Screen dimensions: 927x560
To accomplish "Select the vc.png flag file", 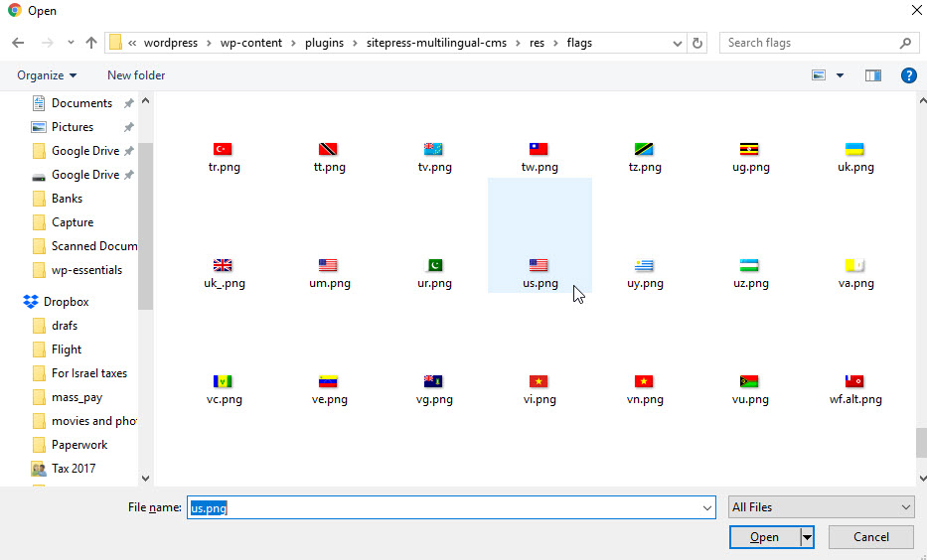I will click(x=225, y=390).
